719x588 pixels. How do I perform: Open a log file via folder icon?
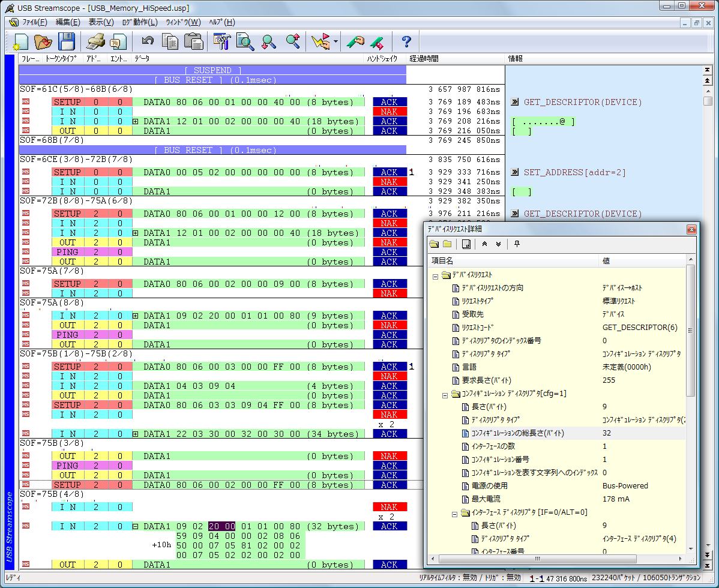tap(43, 42)
